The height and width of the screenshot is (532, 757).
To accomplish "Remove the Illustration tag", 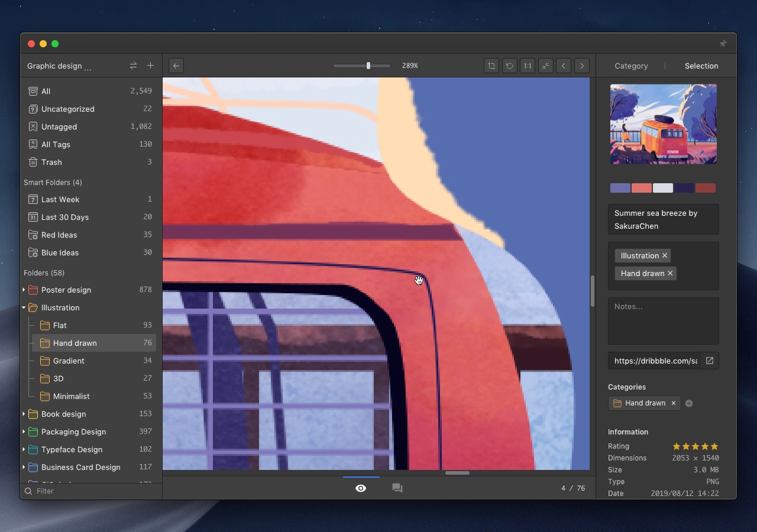I will [665, 255].
